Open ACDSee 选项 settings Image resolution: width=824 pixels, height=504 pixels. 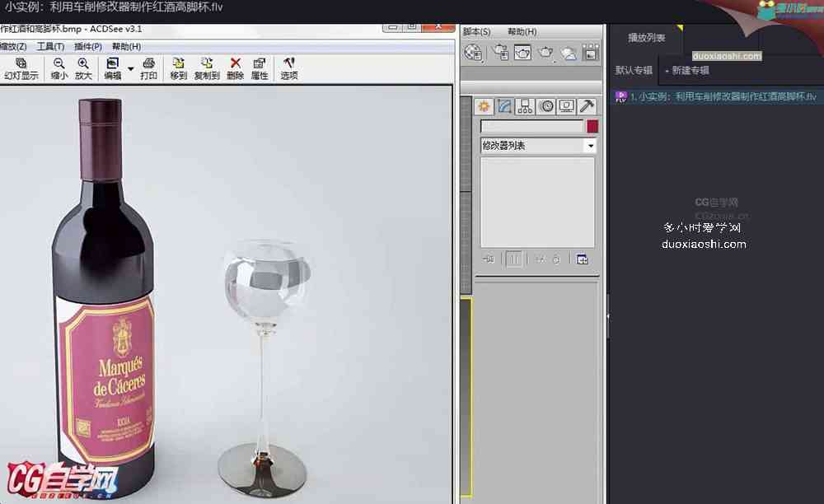coord(289,69)
